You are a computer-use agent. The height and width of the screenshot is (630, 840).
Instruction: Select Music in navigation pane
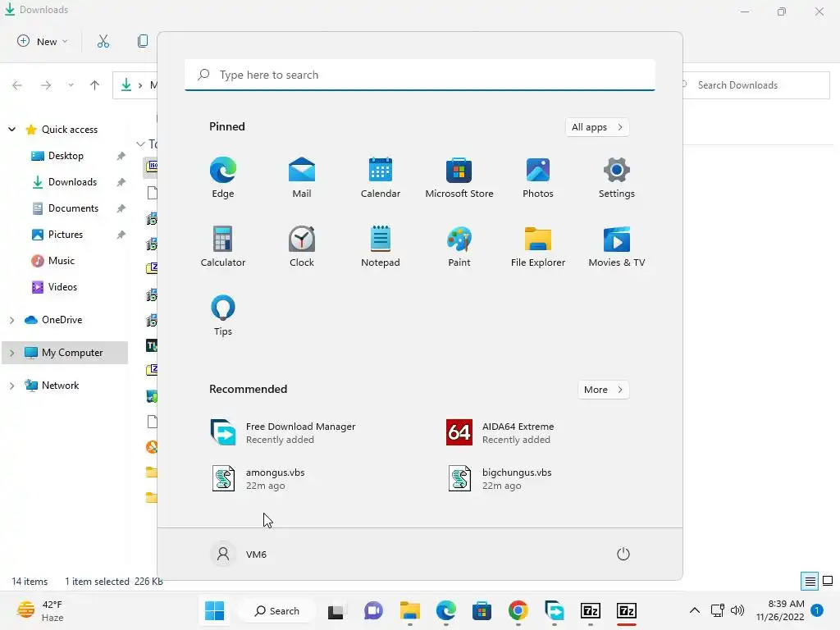click(x=61, y=261)
